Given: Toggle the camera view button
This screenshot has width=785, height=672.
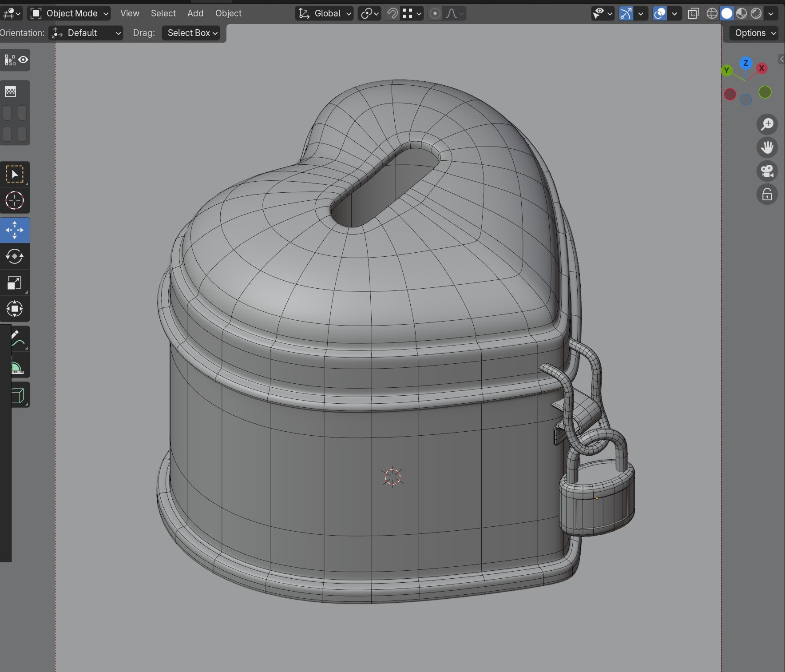Looking at the screenshot, I should point(767,171).
